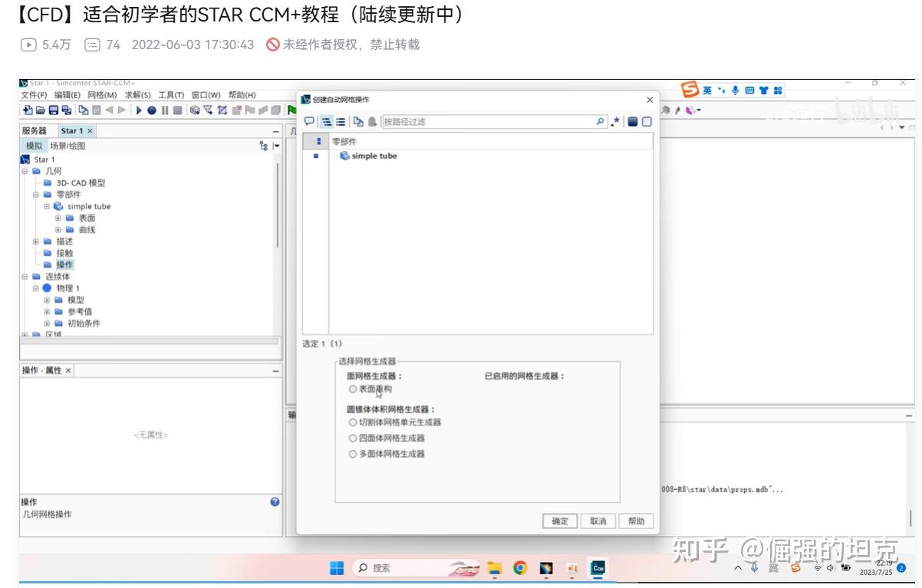Screen dimensions: 922x588
Task: Click the Sogou input method S logo
Action: point(690,90)
